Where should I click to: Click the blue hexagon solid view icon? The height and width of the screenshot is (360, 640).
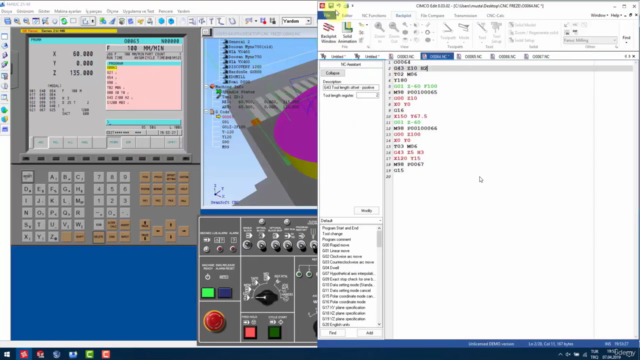[162, 21]
